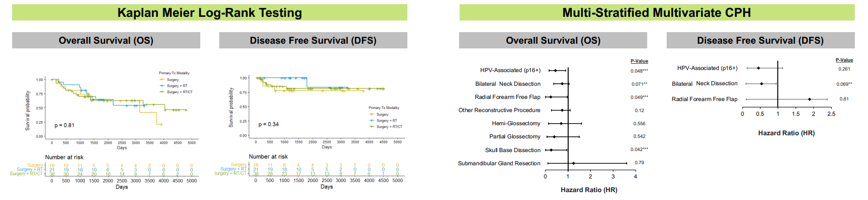Screen dimensions: 868x200
Task: Click the Submandibular Gland Resection row label
Action: coord(499,163)
